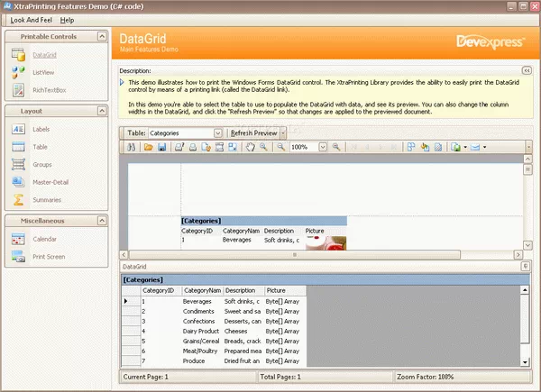Open preview toolbar options at right end
This screenshot has width=541, height=392.
[528, 147]
